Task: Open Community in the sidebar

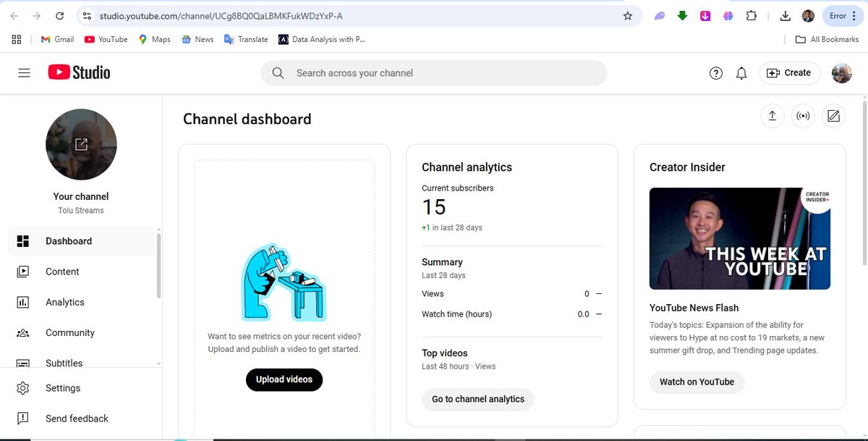Action: click(81, 332)
